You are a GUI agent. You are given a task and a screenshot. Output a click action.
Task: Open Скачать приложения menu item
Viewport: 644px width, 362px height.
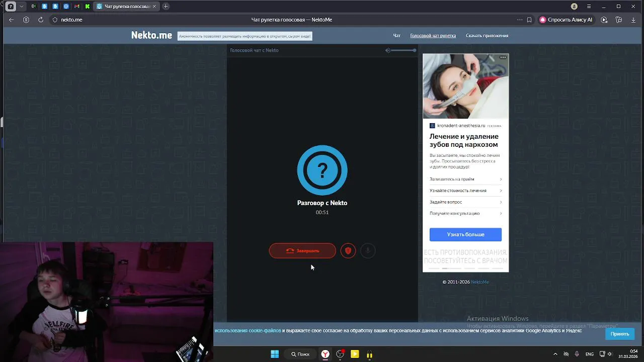(x=487, y=36)
